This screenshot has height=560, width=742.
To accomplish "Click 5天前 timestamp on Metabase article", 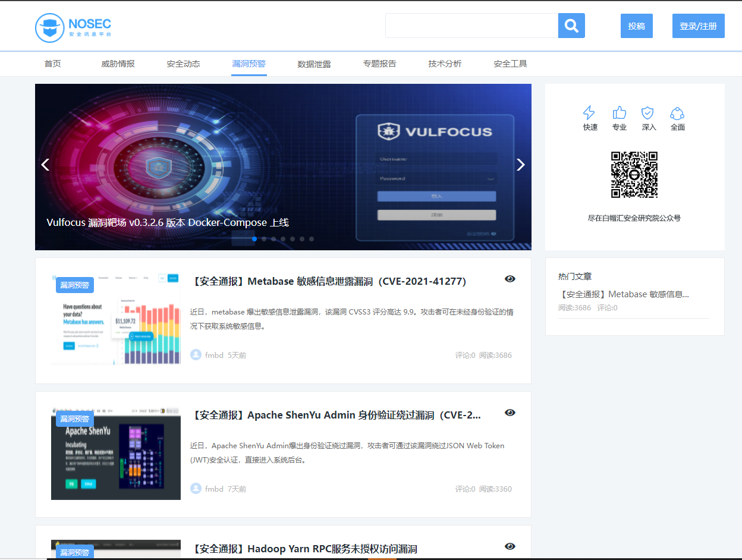I will (x=237, y=355).
